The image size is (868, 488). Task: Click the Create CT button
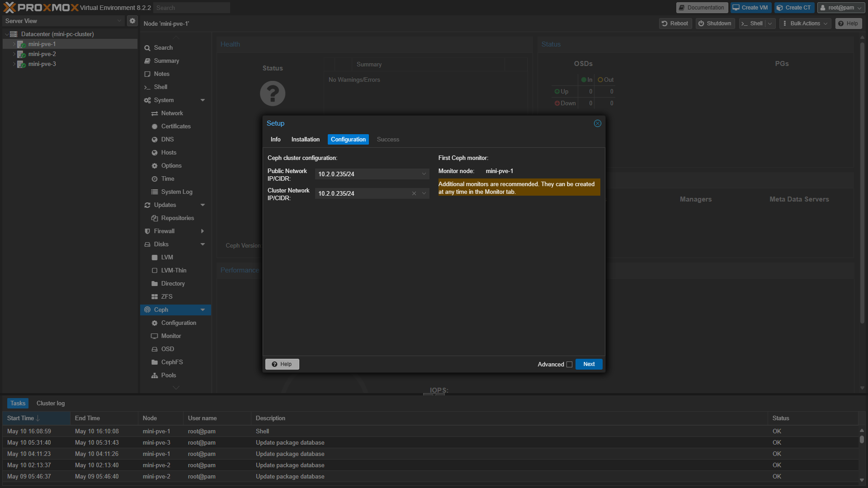[794, 8]
